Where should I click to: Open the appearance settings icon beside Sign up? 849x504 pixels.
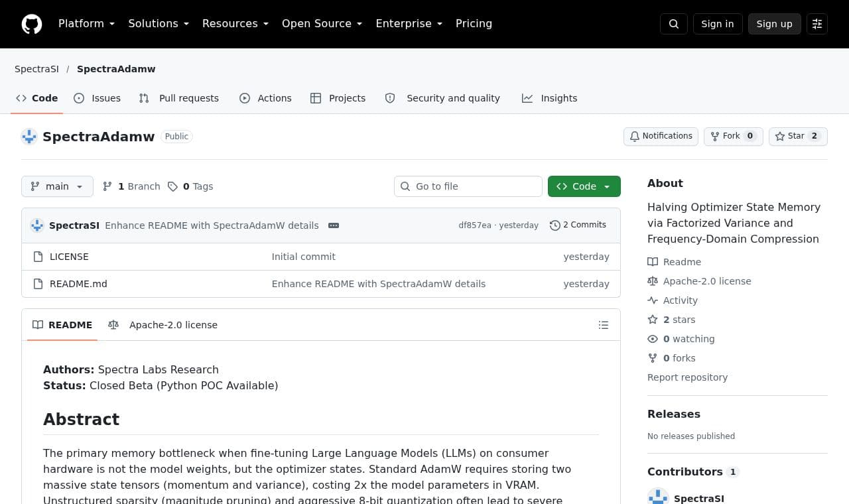(x=817, y=24)
